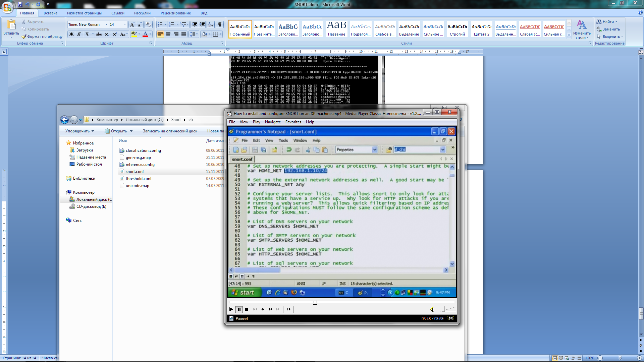Apply the Строгий style
This screenshot has width=644, height=362.
coord(457,29)
